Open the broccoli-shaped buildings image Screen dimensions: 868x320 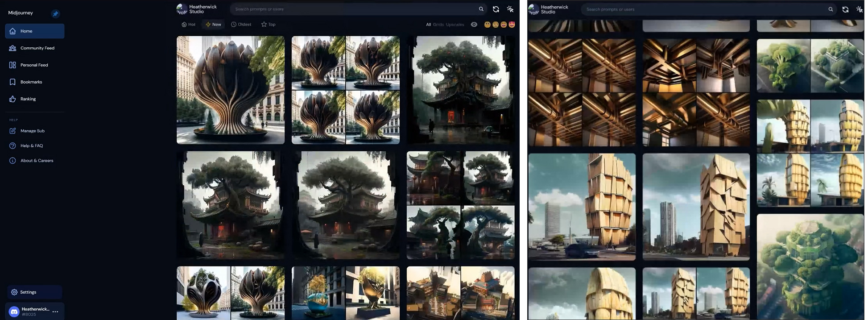(810, 66)
